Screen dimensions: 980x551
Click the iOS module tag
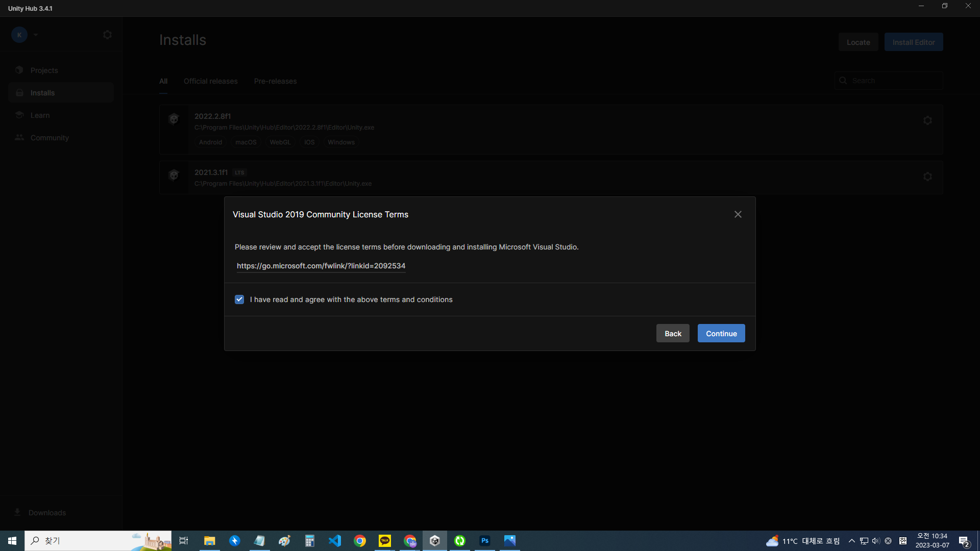[x=309, y=142]
